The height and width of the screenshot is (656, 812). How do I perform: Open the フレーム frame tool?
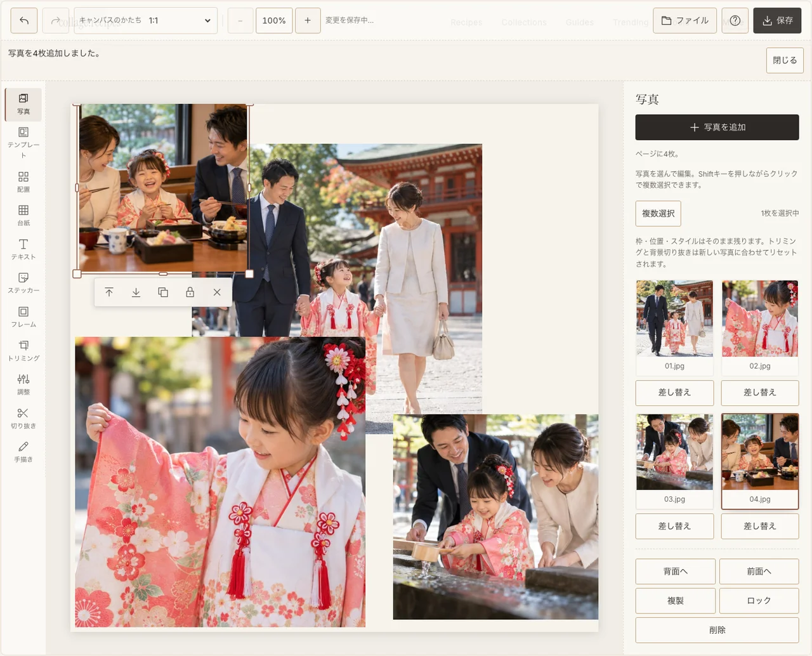coord(23,317)
